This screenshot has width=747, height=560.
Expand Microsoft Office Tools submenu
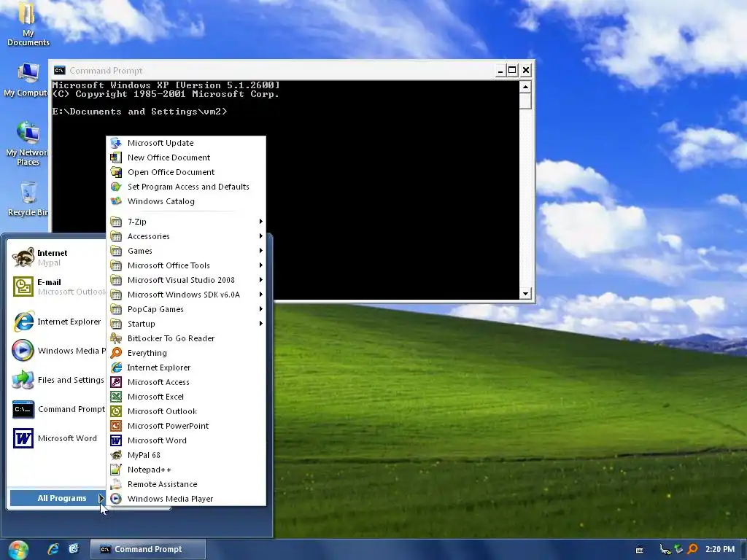point(186,265)
